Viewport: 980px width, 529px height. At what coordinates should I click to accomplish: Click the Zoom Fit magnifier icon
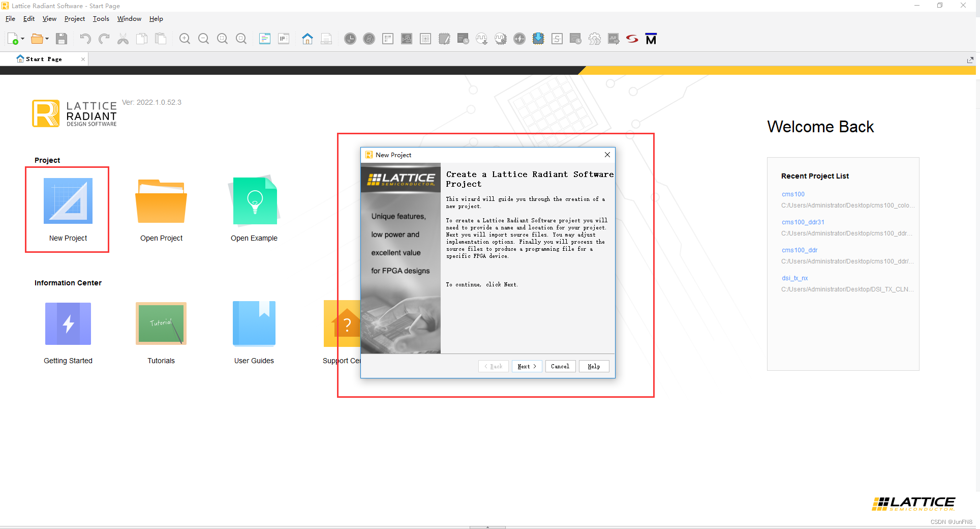point(222,39)
